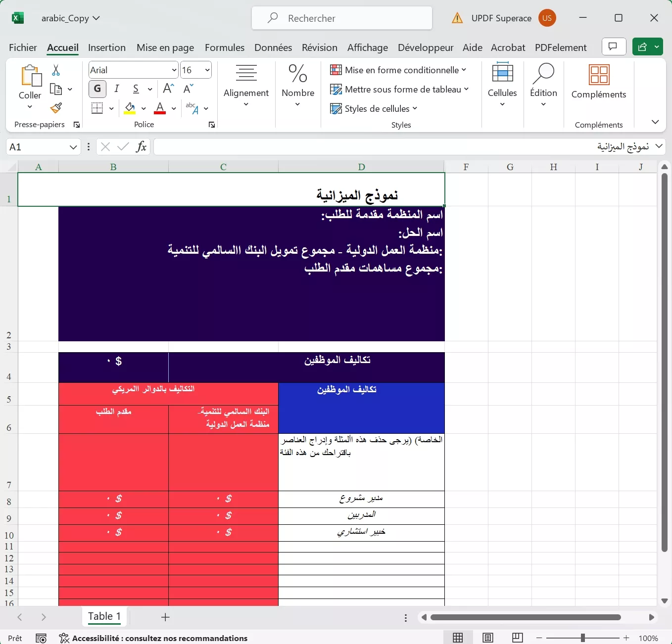Add a new sheet with the plus button
This screenshot has height=644, width=672.
[x=165, y=617]
